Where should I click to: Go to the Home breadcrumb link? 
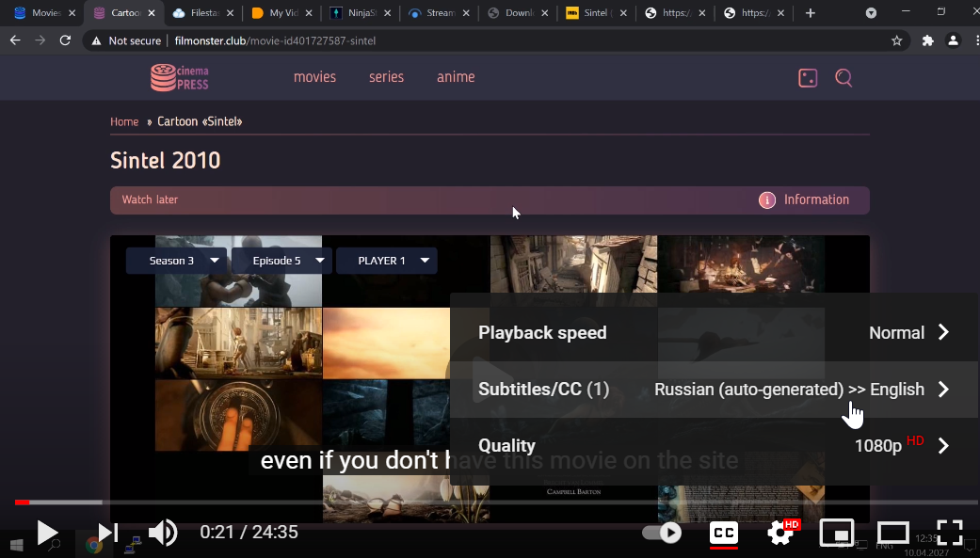point(124,121)
